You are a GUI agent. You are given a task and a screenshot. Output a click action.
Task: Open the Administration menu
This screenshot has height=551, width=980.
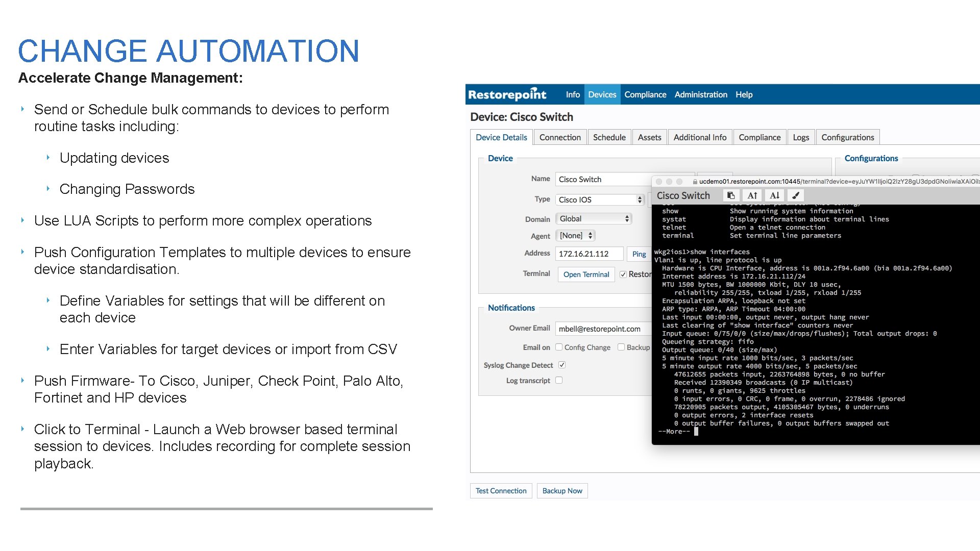click(701, 94)
